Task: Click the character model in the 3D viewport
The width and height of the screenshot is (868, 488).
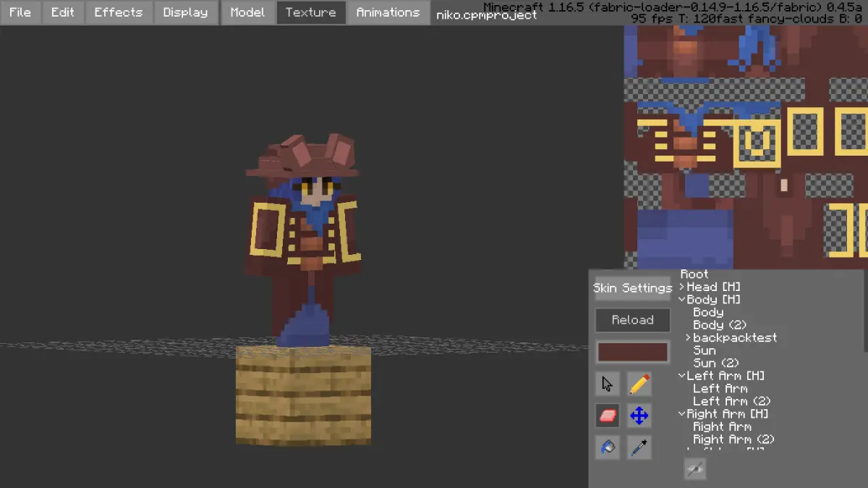Action: [302, 239]
